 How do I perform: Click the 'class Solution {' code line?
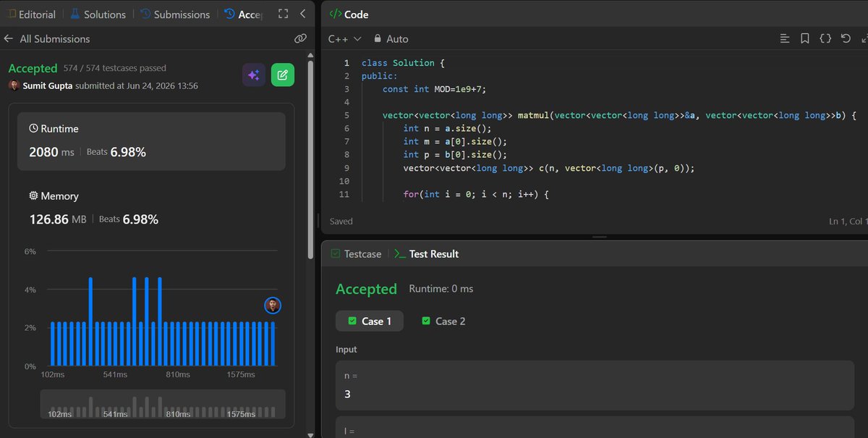(403, 63)
